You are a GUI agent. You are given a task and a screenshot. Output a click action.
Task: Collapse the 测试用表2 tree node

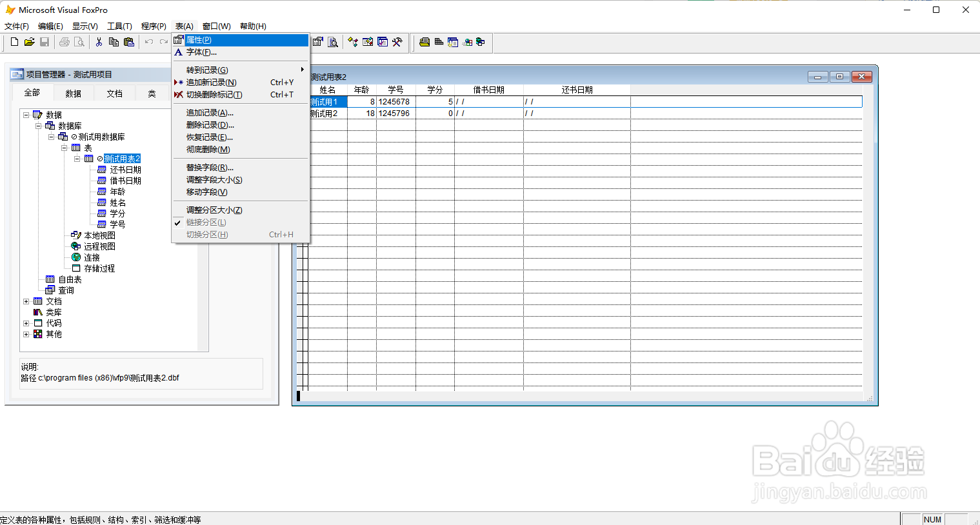(x=77, y=159)
